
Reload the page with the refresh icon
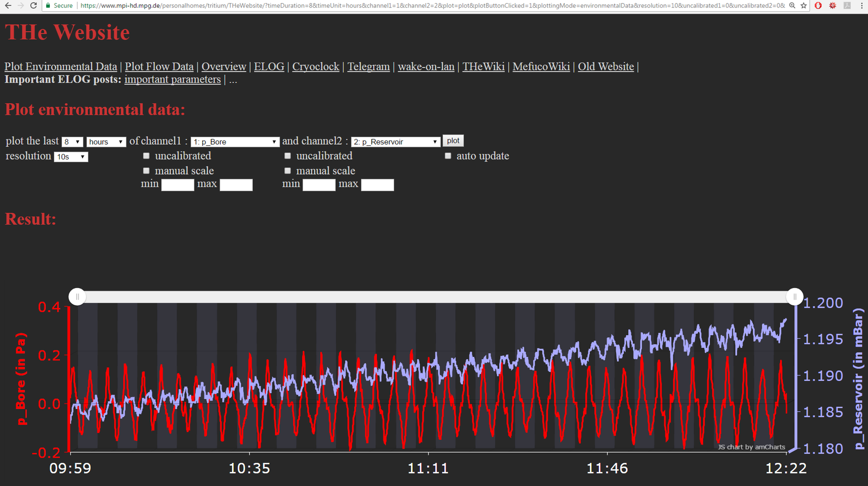(x=34, y=5)
